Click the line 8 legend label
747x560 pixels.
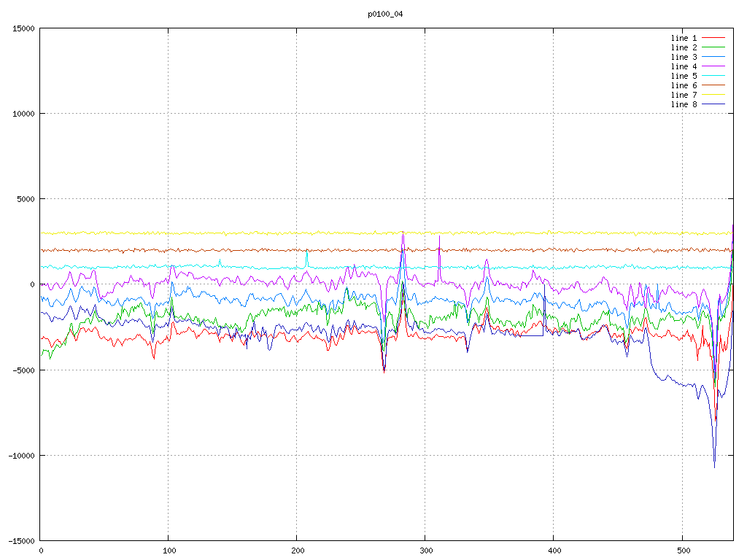tap(684, 104)
